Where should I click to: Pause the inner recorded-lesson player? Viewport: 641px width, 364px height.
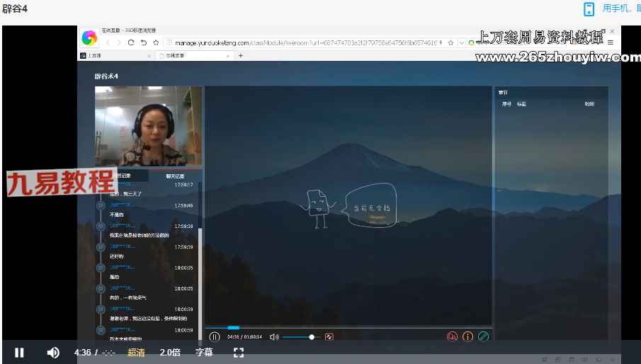[214, 337]
